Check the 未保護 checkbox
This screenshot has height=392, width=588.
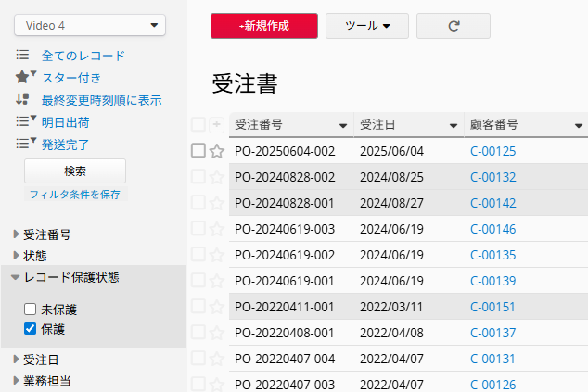[x=30, y=310]
